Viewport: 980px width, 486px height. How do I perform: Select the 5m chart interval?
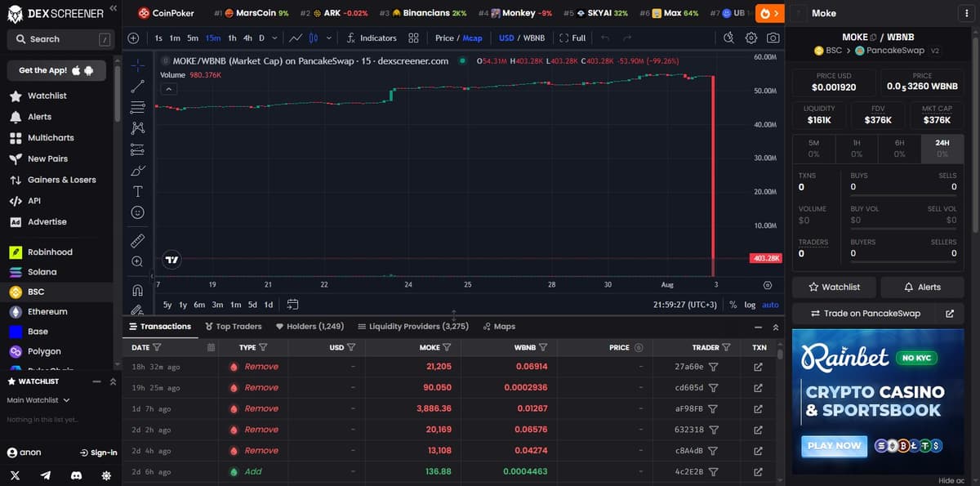click(193, 38)
